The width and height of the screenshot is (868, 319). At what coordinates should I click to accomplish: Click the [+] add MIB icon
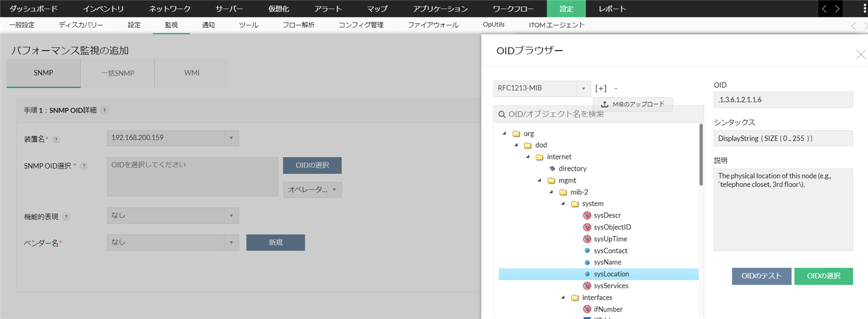(x=601, y=88)
